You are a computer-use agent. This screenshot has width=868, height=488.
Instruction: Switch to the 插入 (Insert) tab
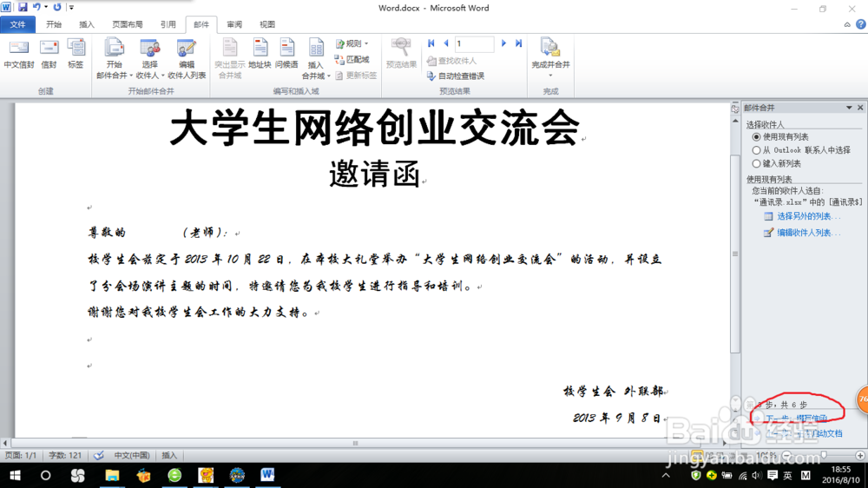point(87,24)
